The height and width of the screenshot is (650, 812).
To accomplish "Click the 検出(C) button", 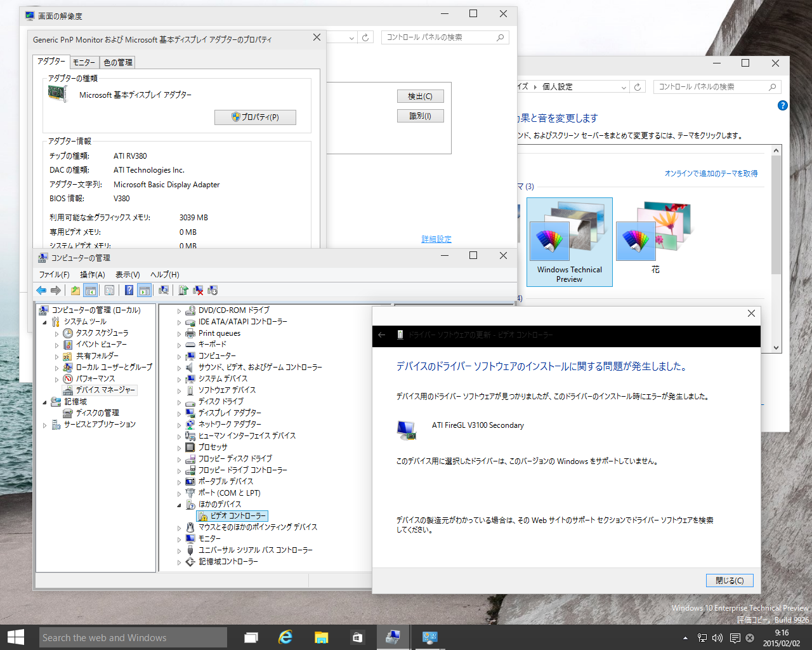I will [x=420, y=96].
